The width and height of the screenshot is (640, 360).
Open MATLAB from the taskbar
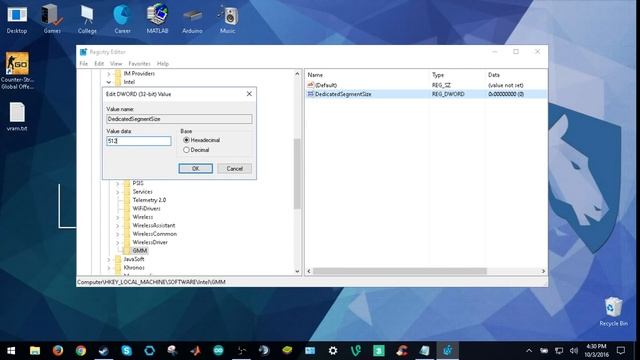pyautogui.click(x=196, y=351)
